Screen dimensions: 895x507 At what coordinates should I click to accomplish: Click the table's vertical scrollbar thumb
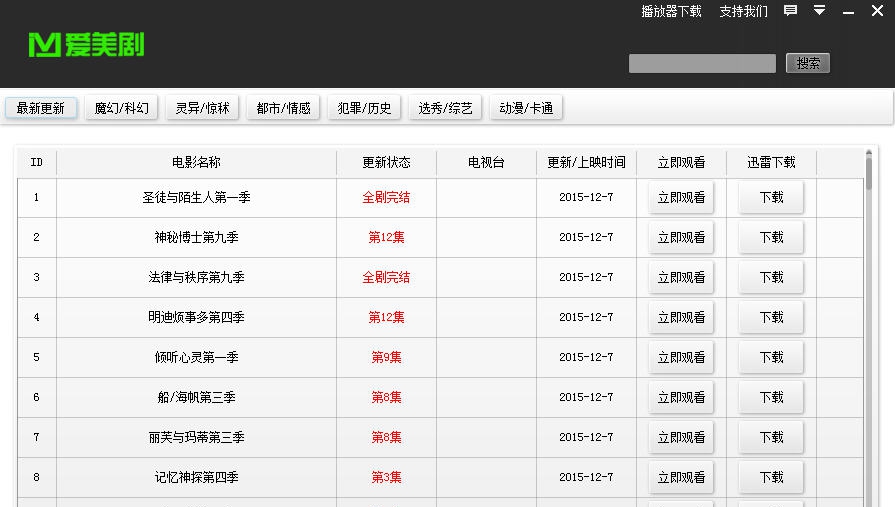(x=869, y=174)
